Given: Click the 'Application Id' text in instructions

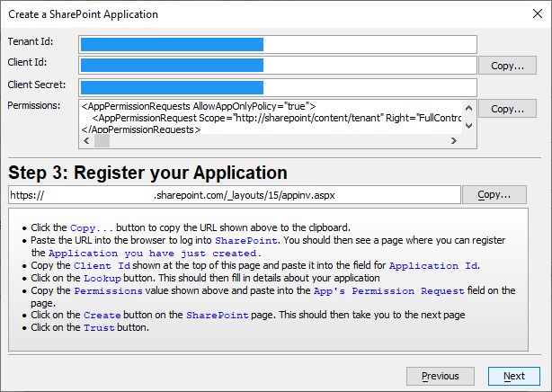Looking at the screenshot, I should [433, 265].
